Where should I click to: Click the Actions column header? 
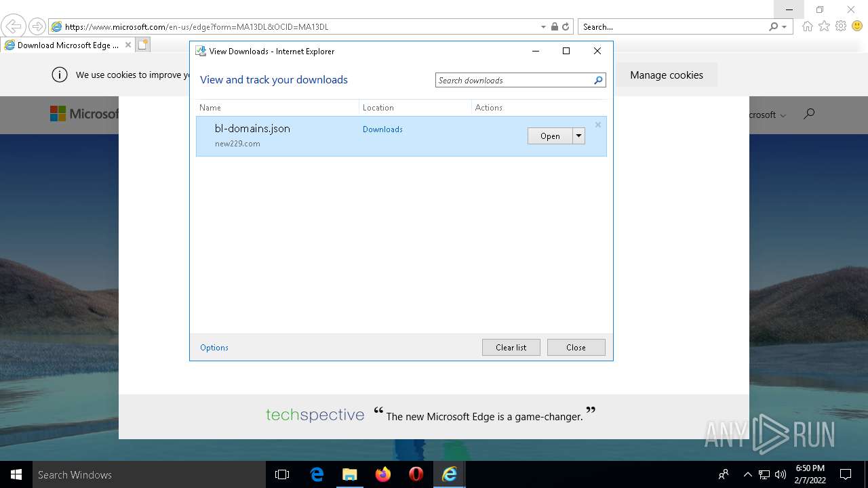(x=539, y=107)
